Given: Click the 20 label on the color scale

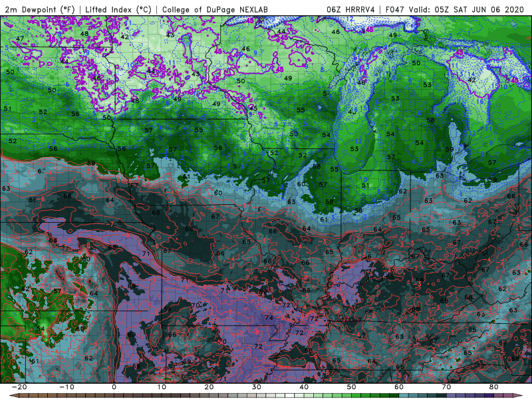Looking at the screenshot, I should click(x=209, y=387).
